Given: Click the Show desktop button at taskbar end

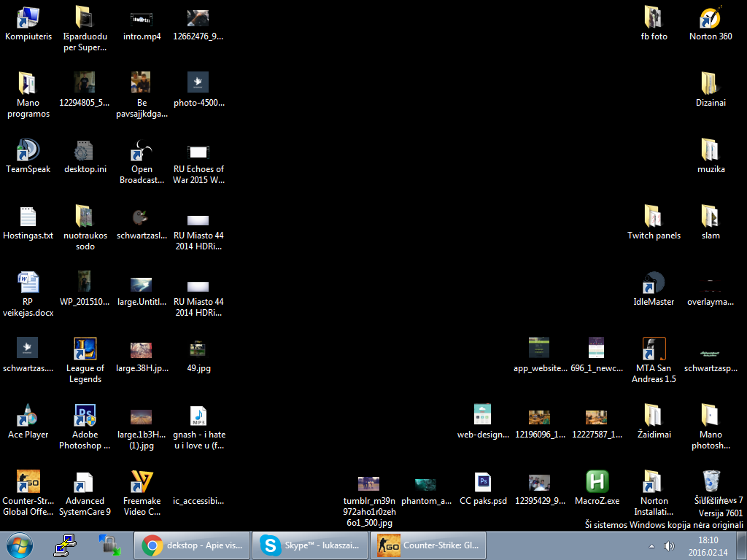Looking at the screenshot, I should tap(742, 545).
